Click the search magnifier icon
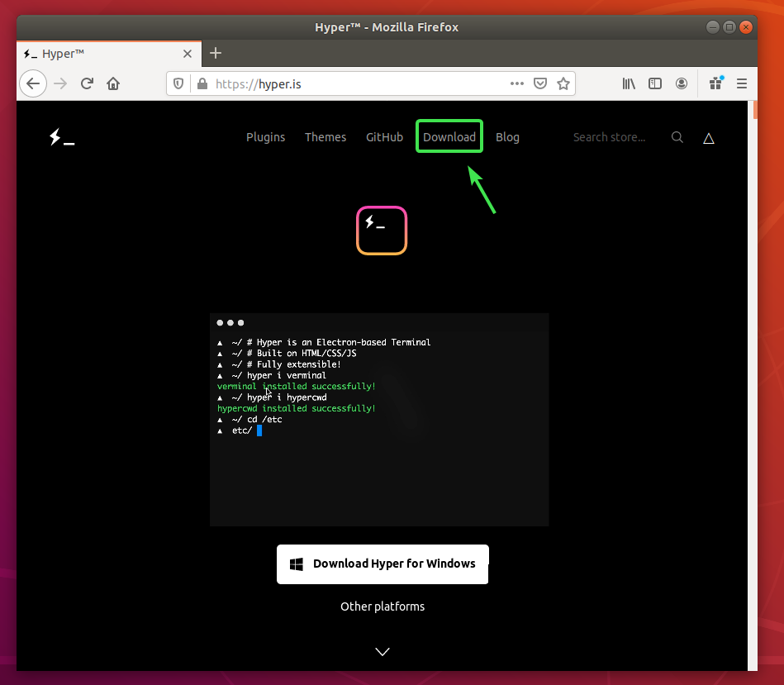784x685 pixels. 677,137
